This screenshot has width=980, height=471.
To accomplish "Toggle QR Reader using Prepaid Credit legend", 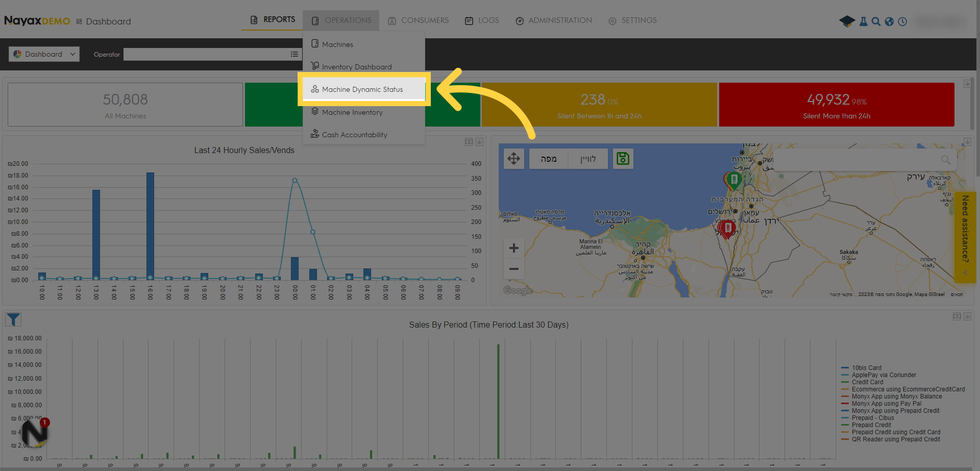I will point(891,439).
